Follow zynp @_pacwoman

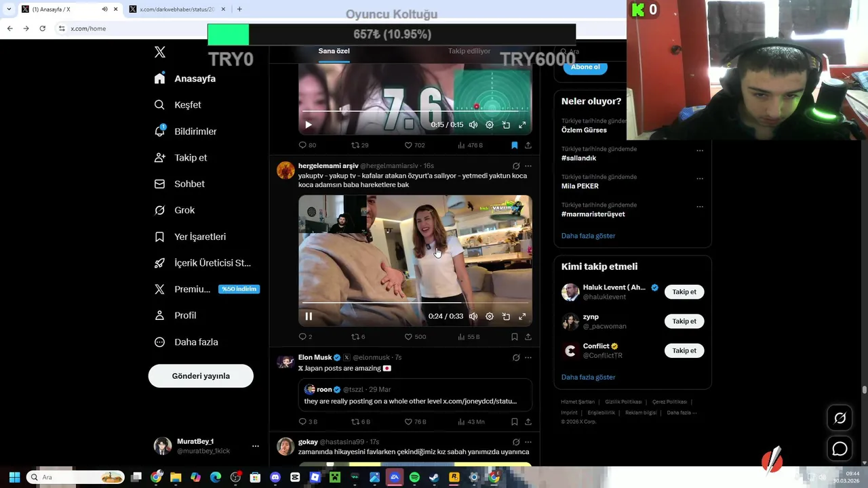tap(684, 321)
